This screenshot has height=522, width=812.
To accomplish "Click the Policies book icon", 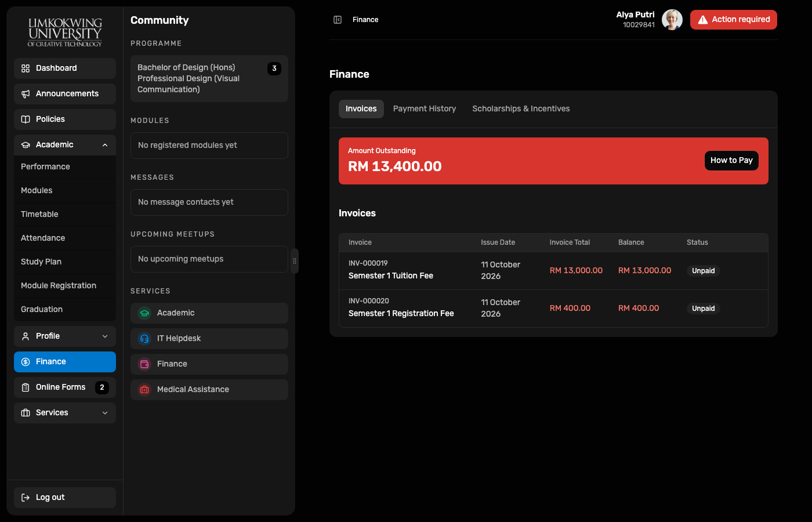I will [x=26, y=119].
